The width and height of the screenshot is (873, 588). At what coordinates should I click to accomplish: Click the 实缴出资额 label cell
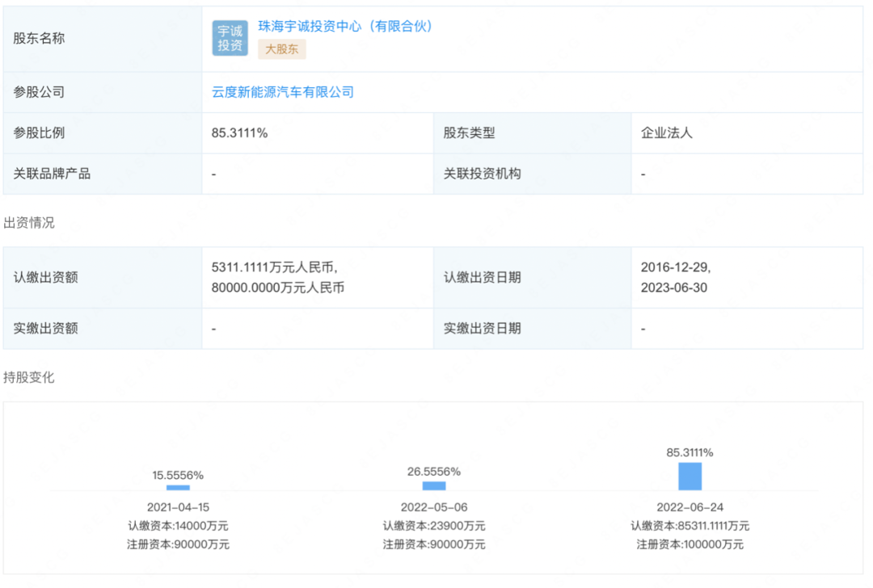coord(103,329)
